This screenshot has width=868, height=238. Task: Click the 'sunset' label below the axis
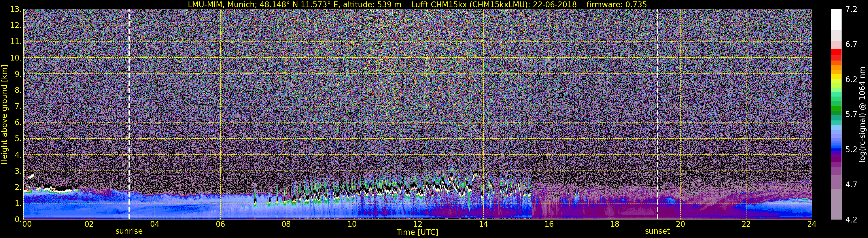point(657,231)
